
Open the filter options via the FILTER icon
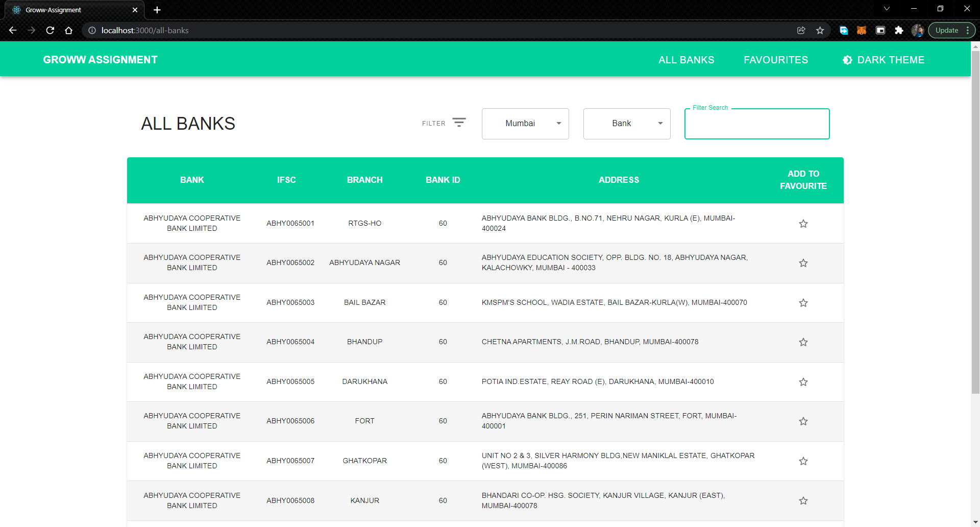pos(459,123)
